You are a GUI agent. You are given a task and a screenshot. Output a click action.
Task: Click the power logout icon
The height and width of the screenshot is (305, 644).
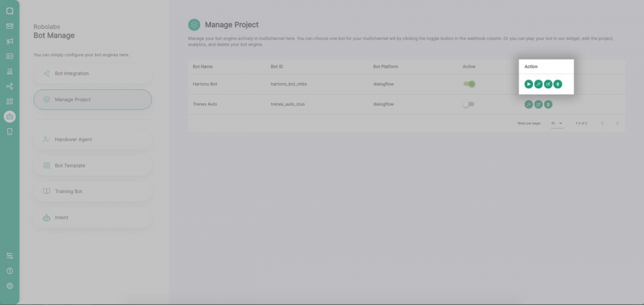9,286
